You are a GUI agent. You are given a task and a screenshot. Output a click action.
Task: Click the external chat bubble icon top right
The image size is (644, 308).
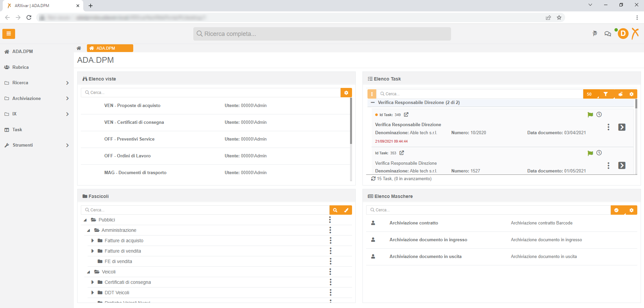[x=608, y=34]
